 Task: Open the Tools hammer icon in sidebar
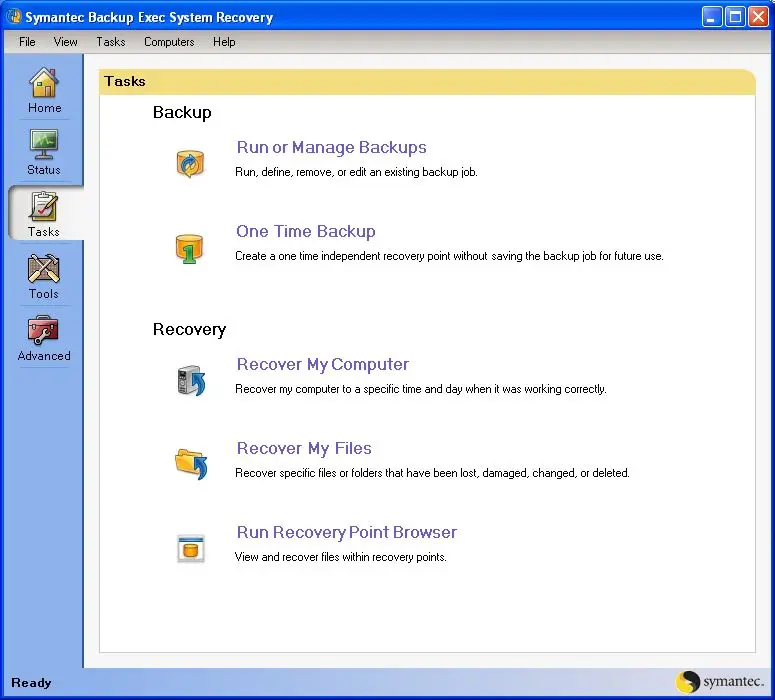44,268
